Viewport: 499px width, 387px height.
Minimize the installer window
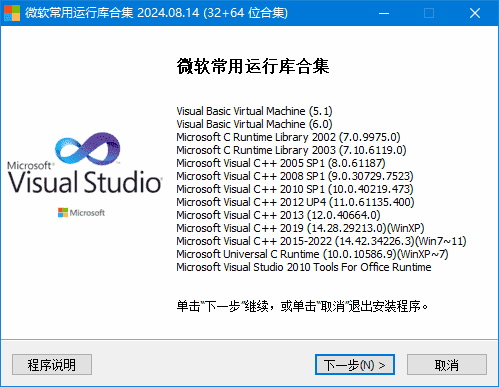[384, 13]
